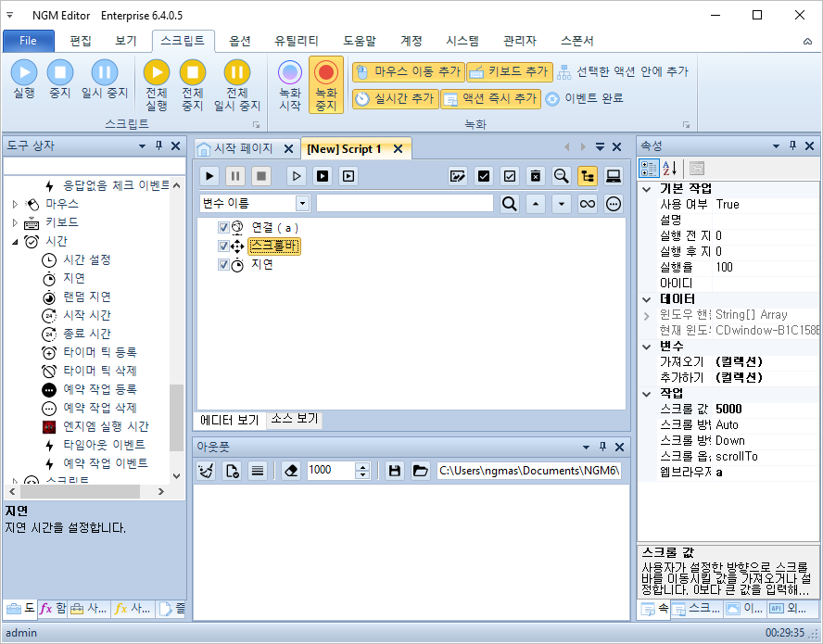Open the 옵션 ribbon tab
This screenshot has width=823, height=644.
click(x=240, y=41)
